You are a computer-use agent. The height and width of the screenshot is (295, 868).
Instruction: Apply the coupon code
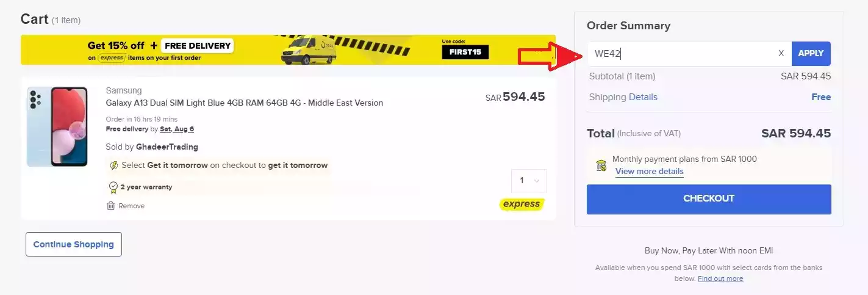tap(811, 54)
